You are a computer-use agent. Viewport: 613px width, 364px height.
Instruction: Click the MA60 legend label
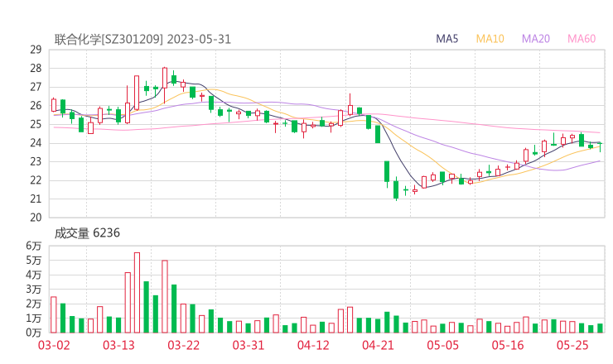click(582, 39)
